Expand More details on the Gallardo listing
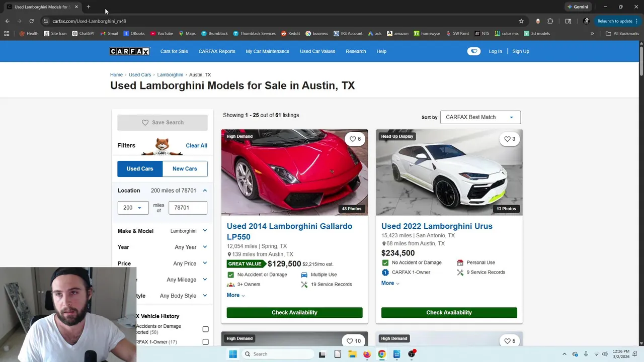 (x=235, y=295)
